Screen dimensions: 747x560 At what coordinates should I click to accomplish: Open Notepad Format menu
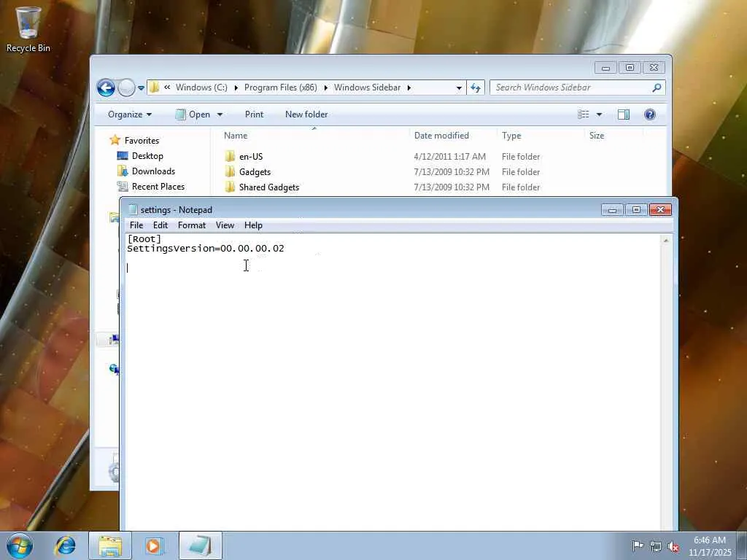click(192, 225)
